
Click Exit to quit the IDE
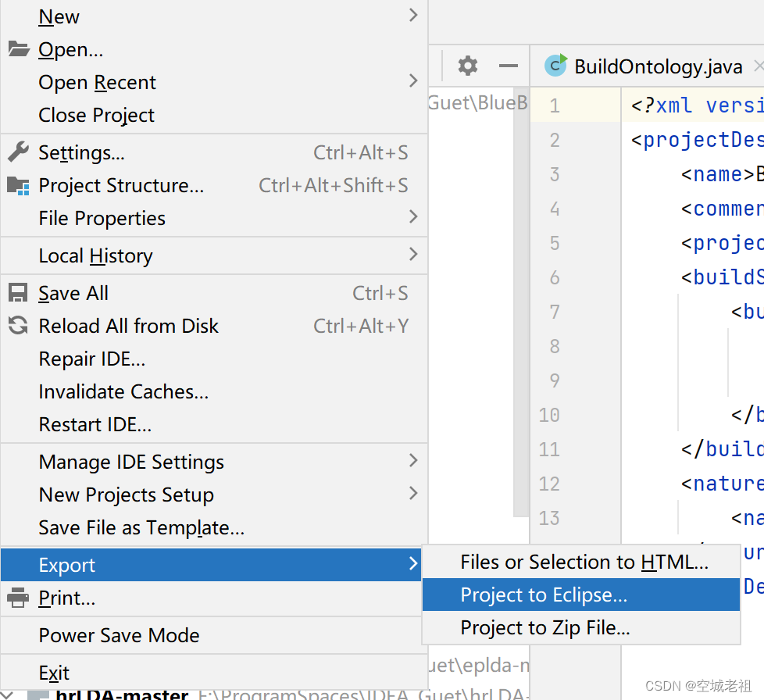[53, 673]
